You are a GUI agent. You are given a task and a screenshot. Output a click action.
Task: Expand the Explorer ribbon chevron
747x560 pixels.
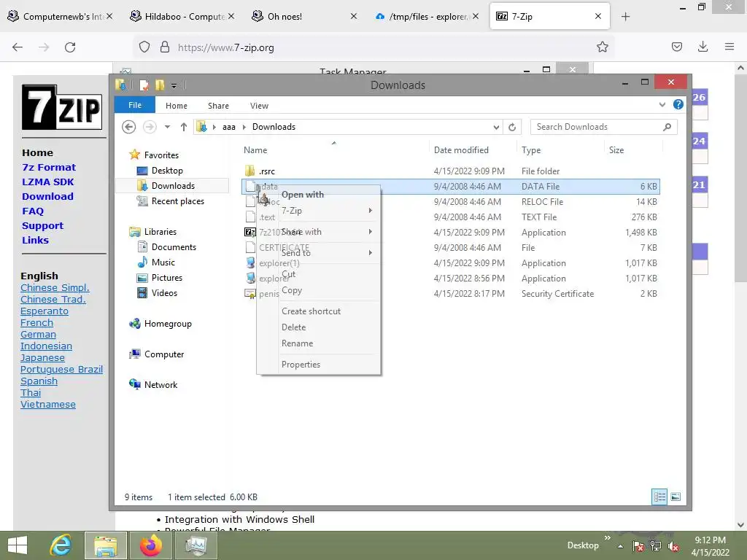click(x=662, y=105)
